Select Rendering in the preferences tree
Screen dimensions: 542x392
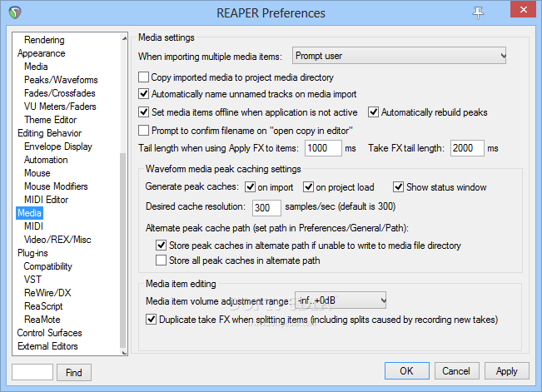click(x=44, y=40)
